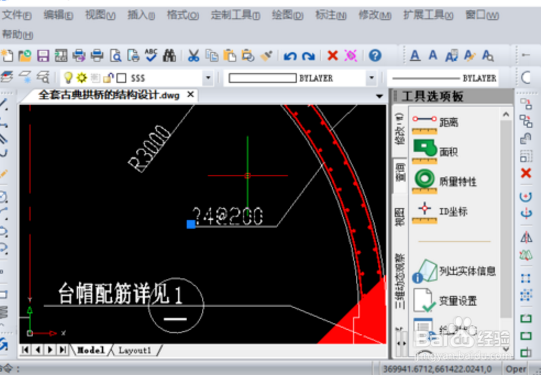Undo the last action
This screenshot has height=375, width=542.
290,56
